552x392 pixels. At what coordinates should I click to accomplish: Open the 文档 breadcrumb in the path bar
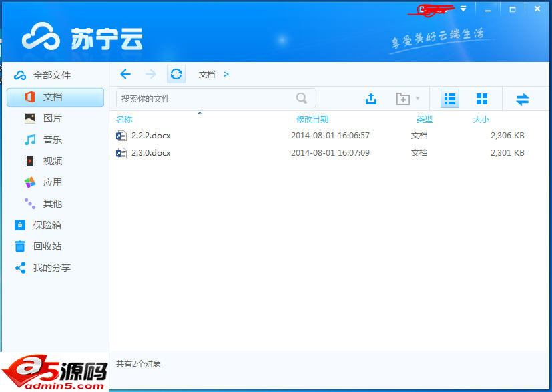click(208, 74)
